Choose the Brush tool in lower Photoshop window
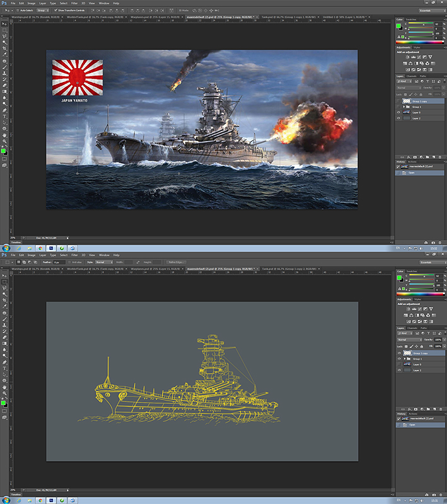Image resolution: width=447 pixels, height=504 pixels. (x=4, y=319)
